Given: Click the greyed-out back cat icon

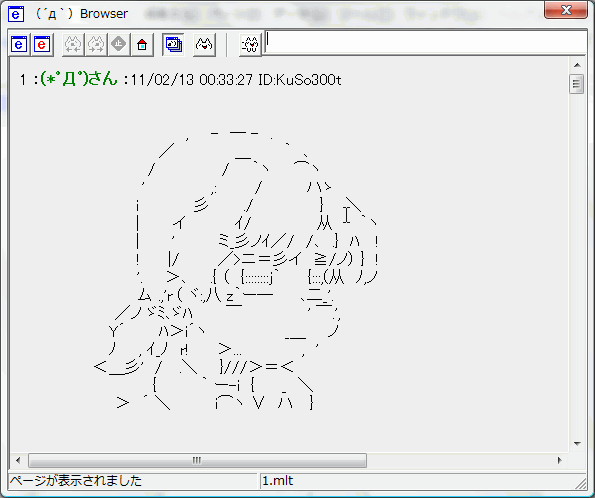Looking at the screenshot, I should click(x=73, y=45).
